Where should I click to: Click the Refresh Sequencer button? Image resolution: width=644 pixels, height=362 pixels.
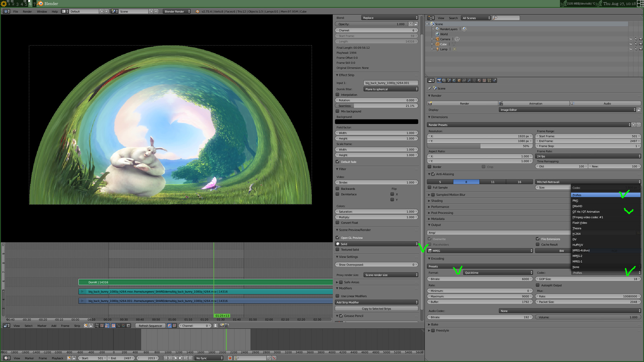tap(150, 326)
